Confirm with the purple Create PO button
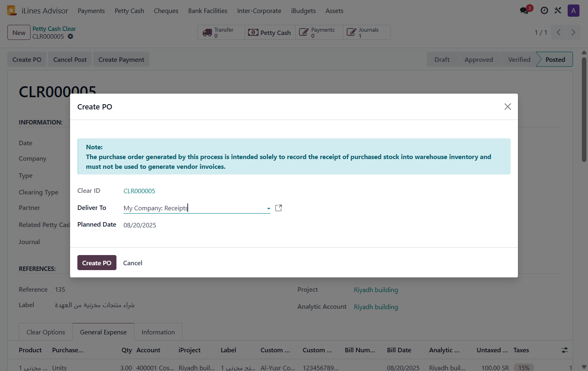Image resolution: width=588 pixels, height=371 pixels. (x=97, y=263)
